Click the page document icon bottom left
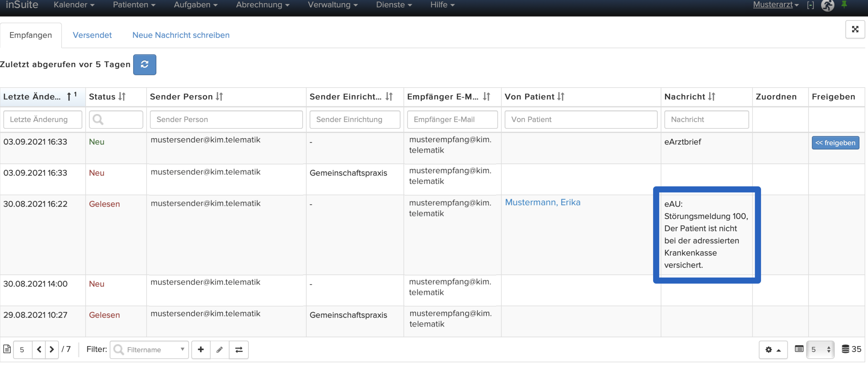The height and width of the screenshot is (366, 868). click(7, 349)
